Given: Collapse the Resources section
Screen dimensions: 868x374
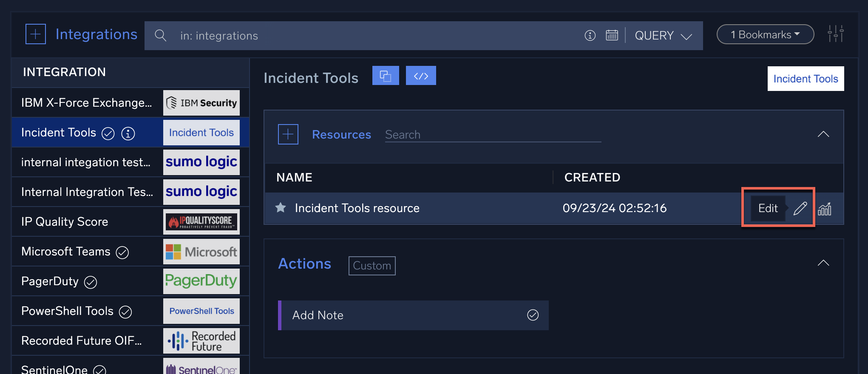Looking at the screenshot, I should click(x=823, y=134).
